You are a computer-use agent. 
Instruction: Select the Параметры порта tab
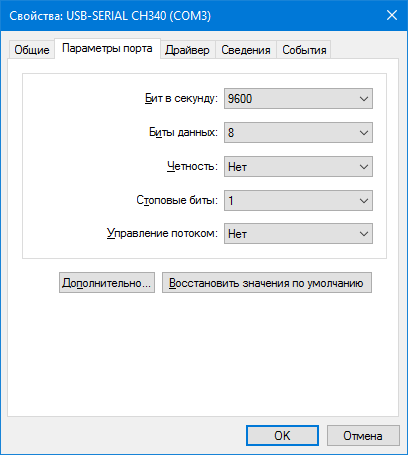click(107, 49)
